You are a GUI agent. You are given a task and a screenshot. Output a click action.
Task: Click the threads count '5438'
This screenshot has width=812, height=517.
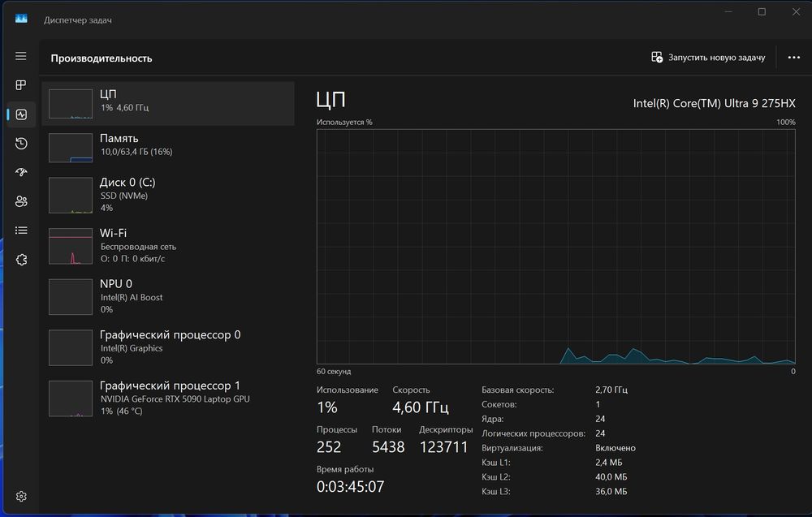click(388, 447)
